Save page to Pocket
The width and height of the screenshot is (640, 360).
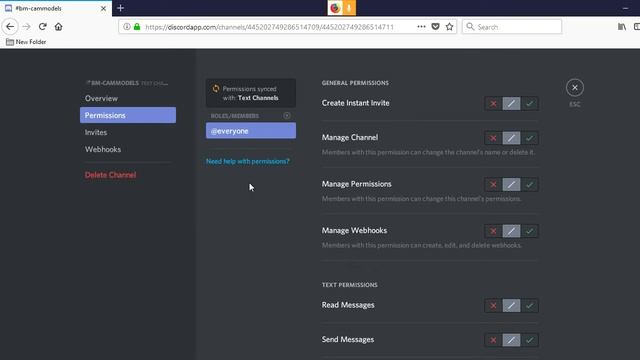436,27
